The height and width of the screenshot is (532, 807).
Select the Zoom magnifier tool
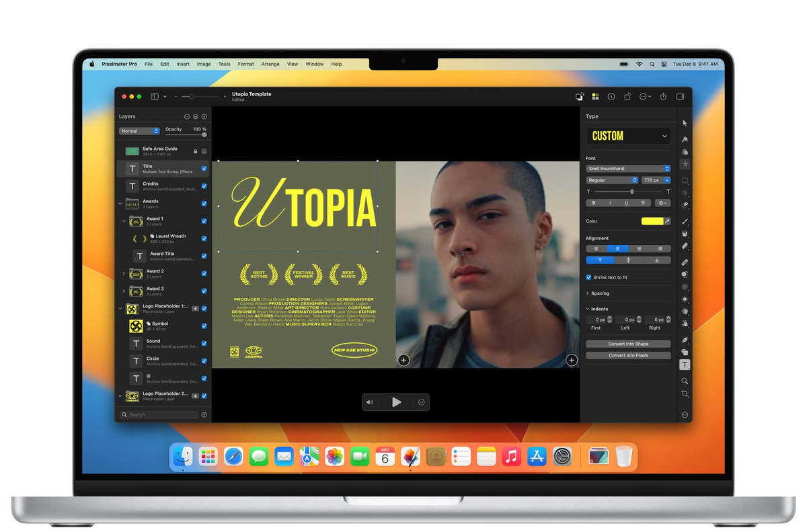685,381
